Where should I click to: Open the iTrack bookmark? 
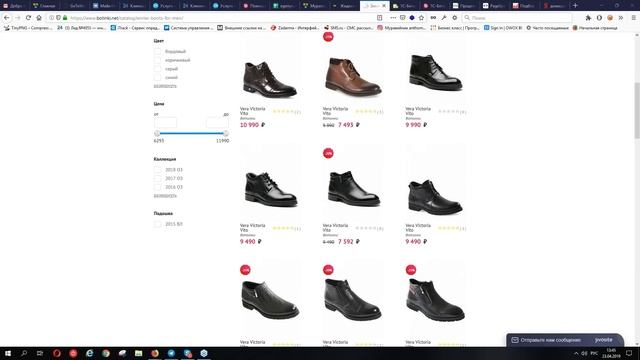click(x=136, y=28)
